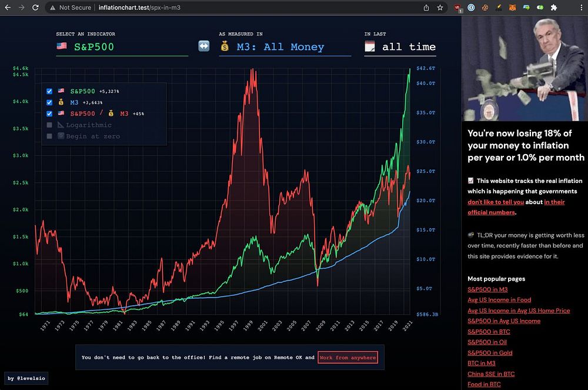The width and height of the screenshot is (588, 390).
Task: Go back using the browser back arrow
Action: pos(8,8)
